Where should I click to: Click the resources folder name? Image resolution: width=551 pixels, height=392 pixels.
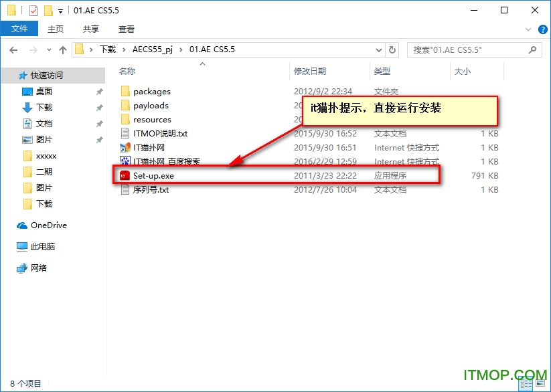pos(152,120)
